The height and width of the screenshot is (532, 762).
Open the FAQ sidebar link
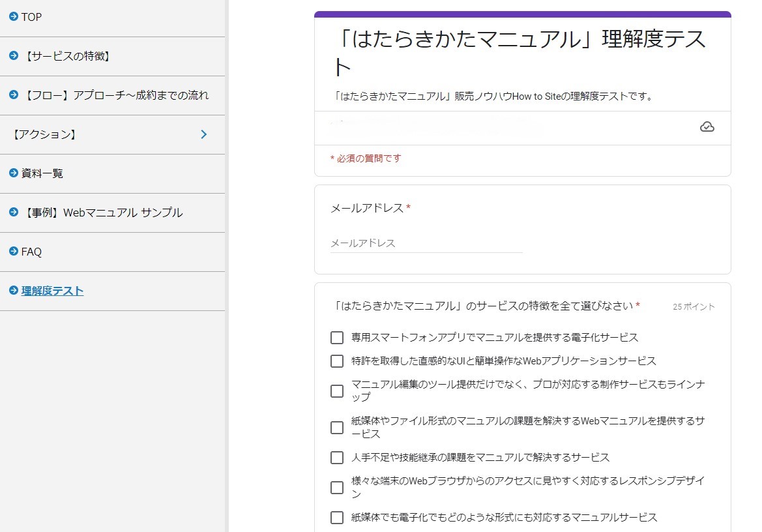(x=31, y=252)
